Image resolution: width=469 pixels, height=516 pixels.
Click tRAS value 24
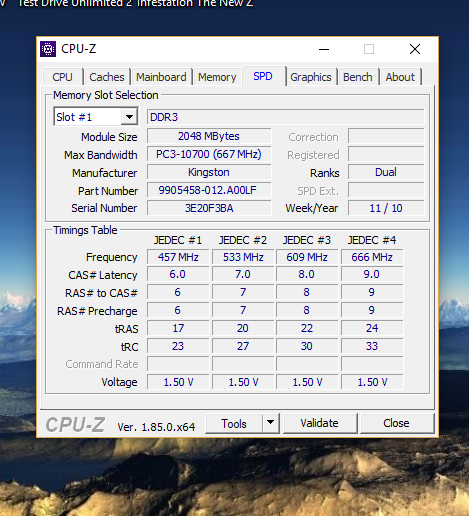click(x=372, y=328)
